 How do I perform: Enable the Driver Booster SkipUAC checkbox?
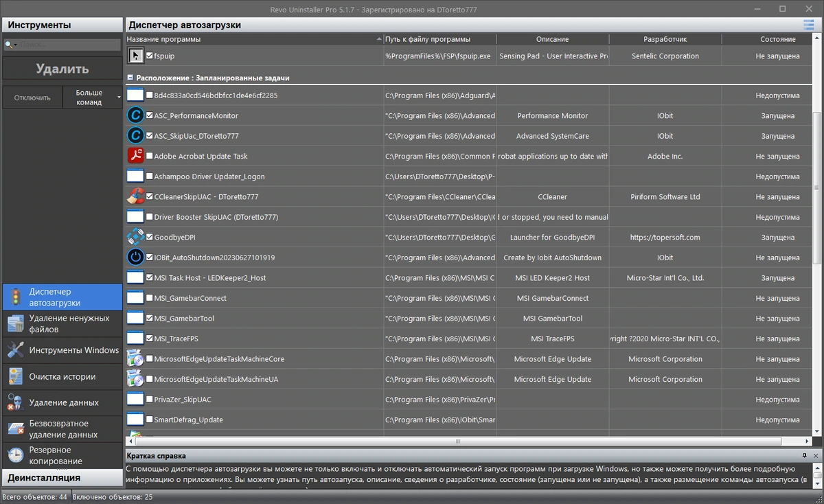coord(150,217)
